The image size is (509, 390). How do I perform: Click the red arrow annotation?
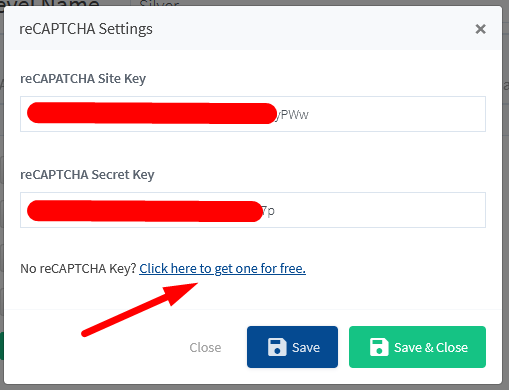point(140,310)
